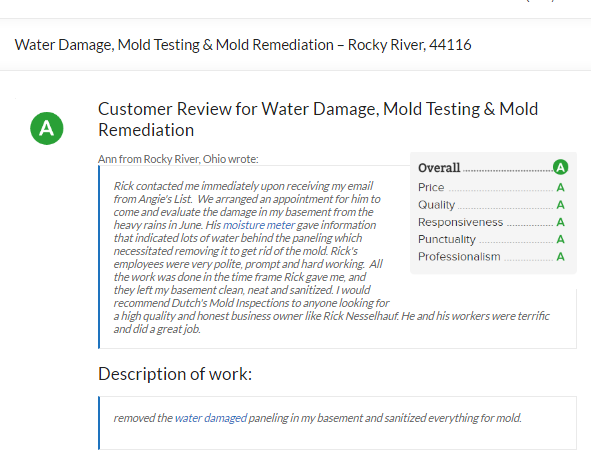Open the moisture meter link
This screenshot has width=591, height=467.
259,225
